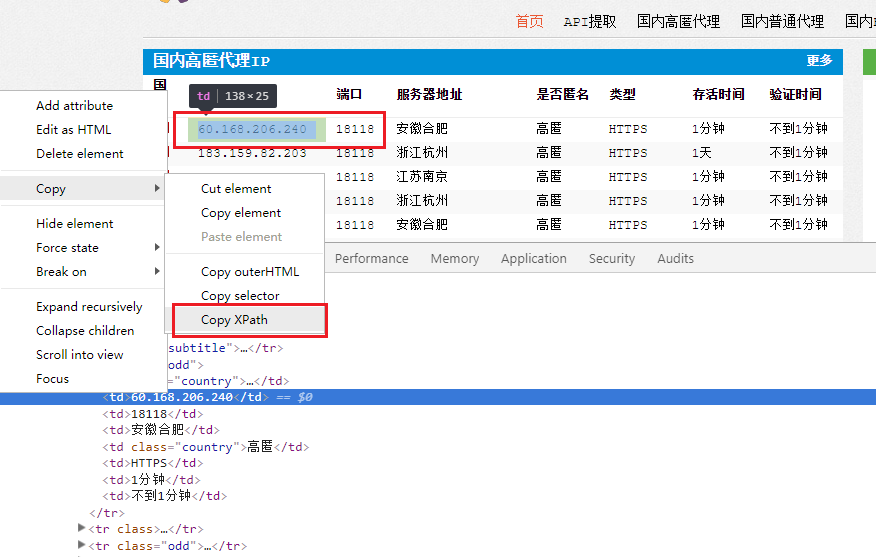Open Break on submenu

pos(61,272)
